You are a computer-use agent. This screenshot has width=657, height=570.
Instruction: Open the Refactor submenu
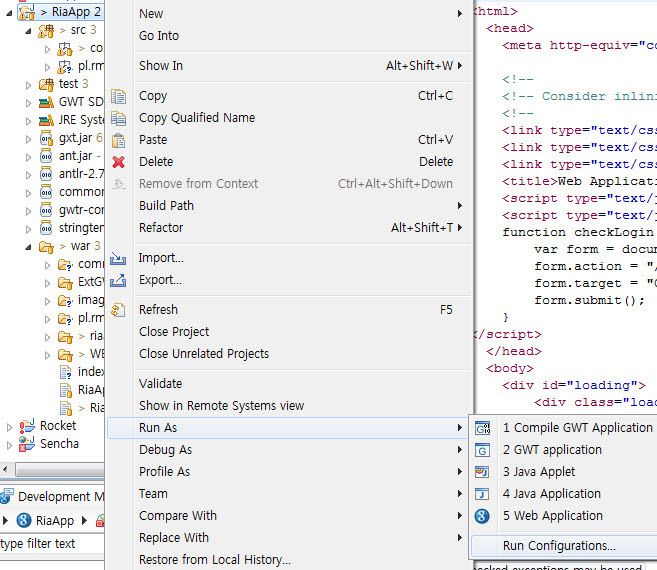tap(289, 228)
